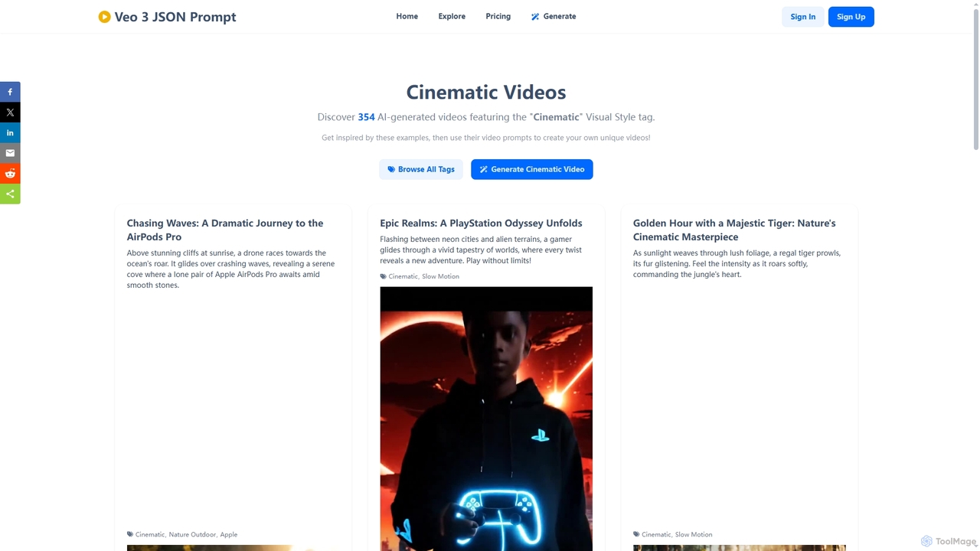980x551 pixels.
Task: Click the Sign Up button
Action: tap(851, 17)
